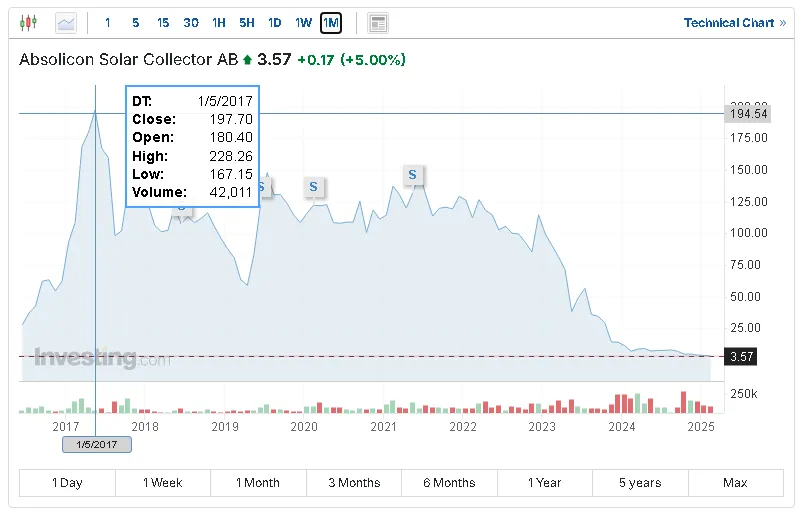804x515 pixels.
Task: Open the news overlay icon in toolbar
Action: (378, 23)
